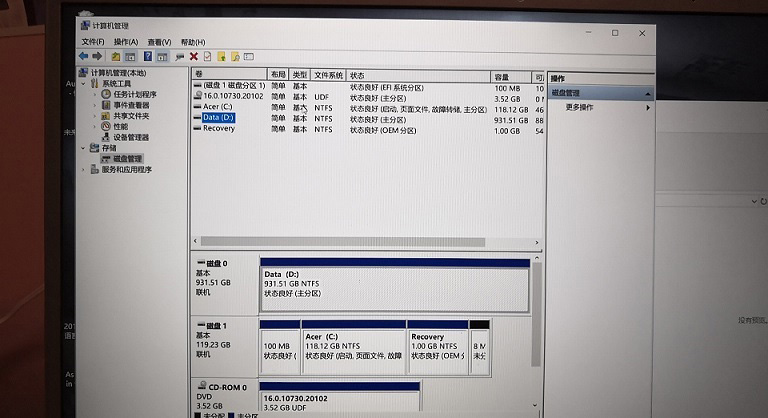This screenshot has height=418, width=768.
Task: Click the folder with magnifier Explore icon
Action: click(235, 57)
